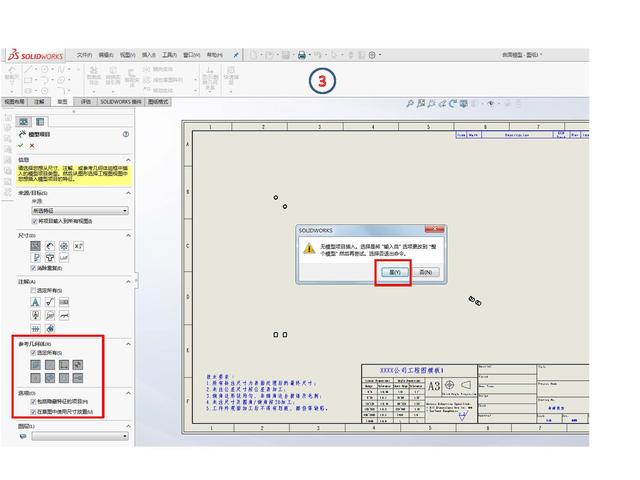Toggle toleranced dimensions icon

click(x=78, y=246)
